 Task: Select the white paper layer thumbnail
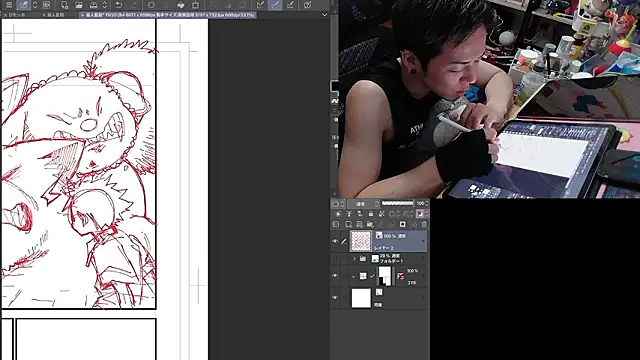click(x=361, y=298)
